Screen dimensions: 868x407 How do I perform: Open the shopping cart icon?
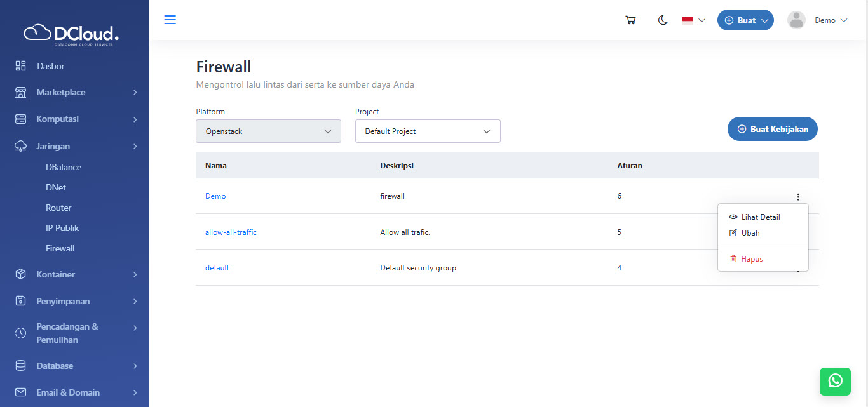[x=630, y=20]
